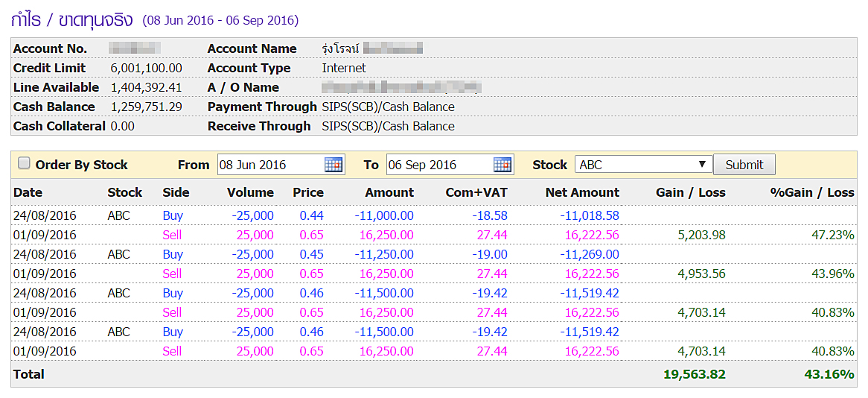The width and height of the screenshot is (868, 398).
Task: Click the Submit button
Action: click(x=744, y=165)
